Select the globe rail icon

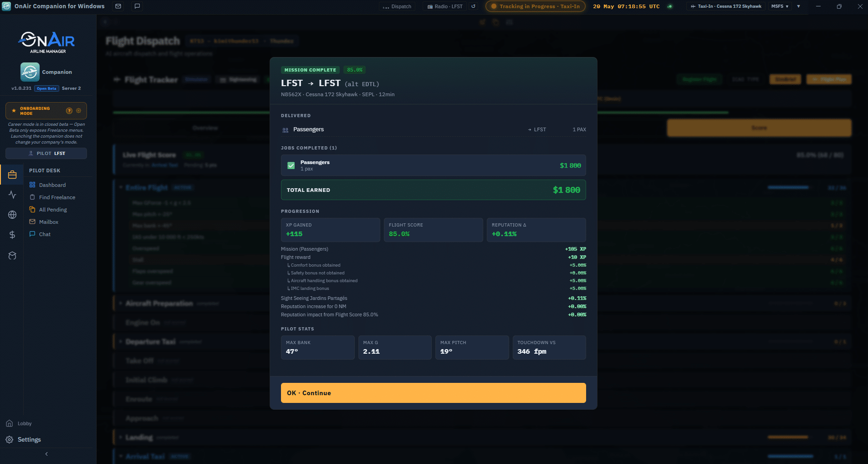[x=12, y=215]
